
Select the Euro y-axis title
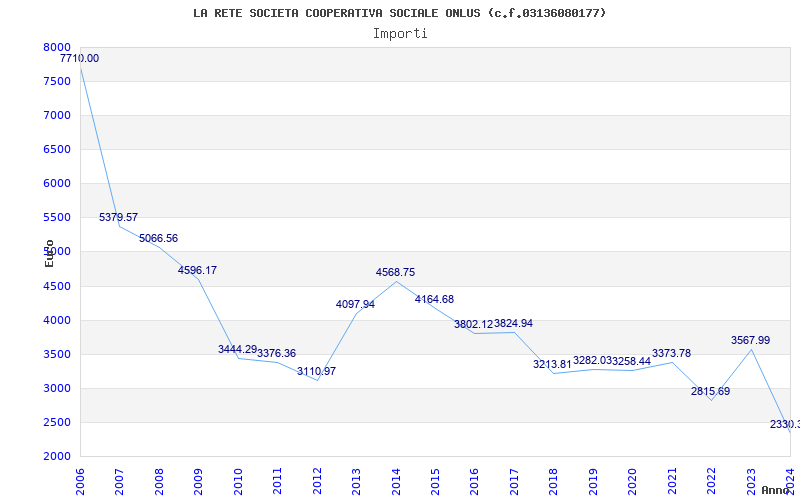point(49,253)
